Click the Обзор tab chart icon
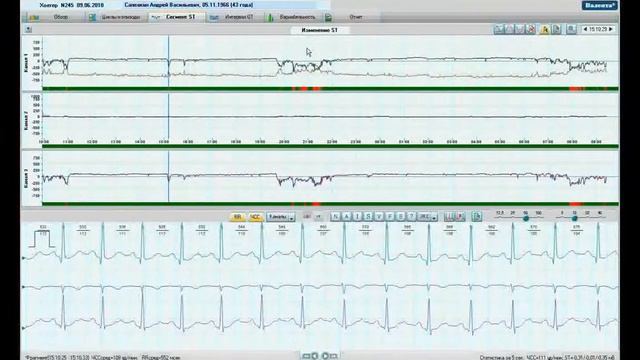 [x=34, y=18]
